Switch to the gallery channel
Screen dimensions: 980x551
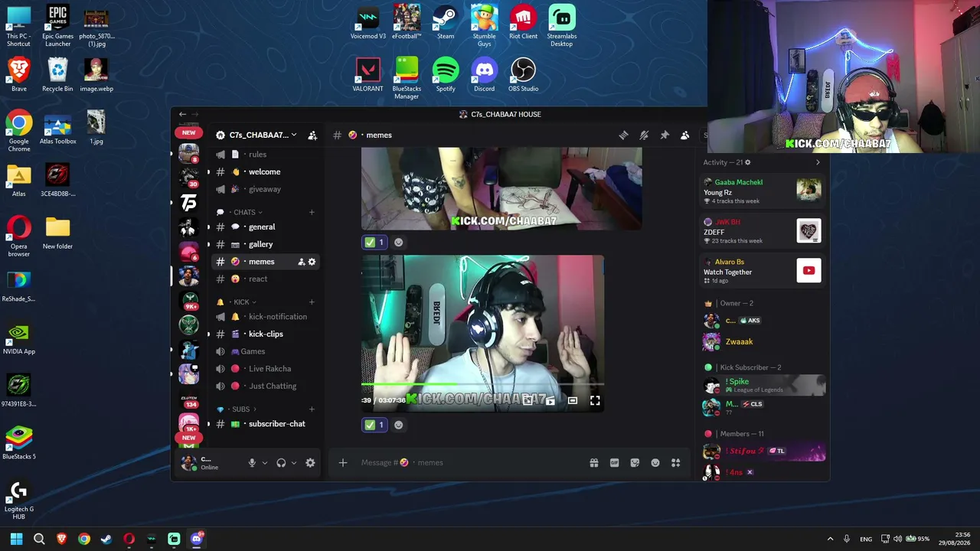coord(265,244)
